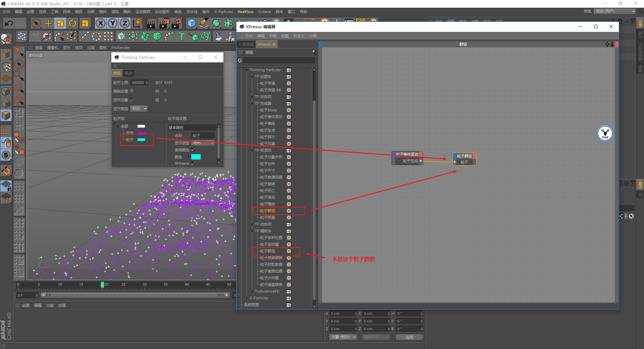Select the Live Selection tool icon
The height and width of the screenshot is (349, 644).
[x=36, y=23]
